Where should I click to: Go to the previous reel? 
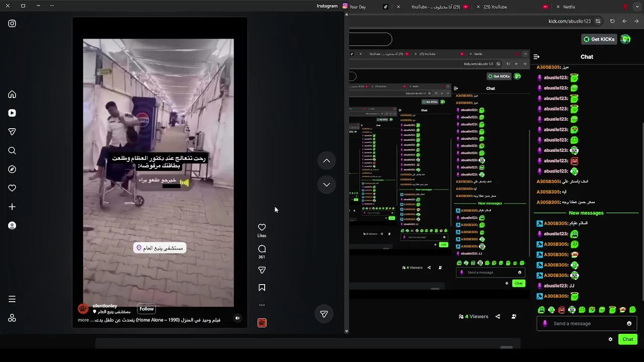click(327, 160)
